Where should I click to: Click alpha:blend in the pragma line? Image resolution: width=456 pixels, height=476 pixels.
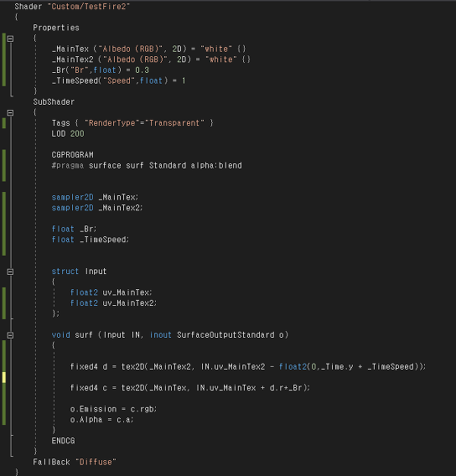tap(216, 165)
